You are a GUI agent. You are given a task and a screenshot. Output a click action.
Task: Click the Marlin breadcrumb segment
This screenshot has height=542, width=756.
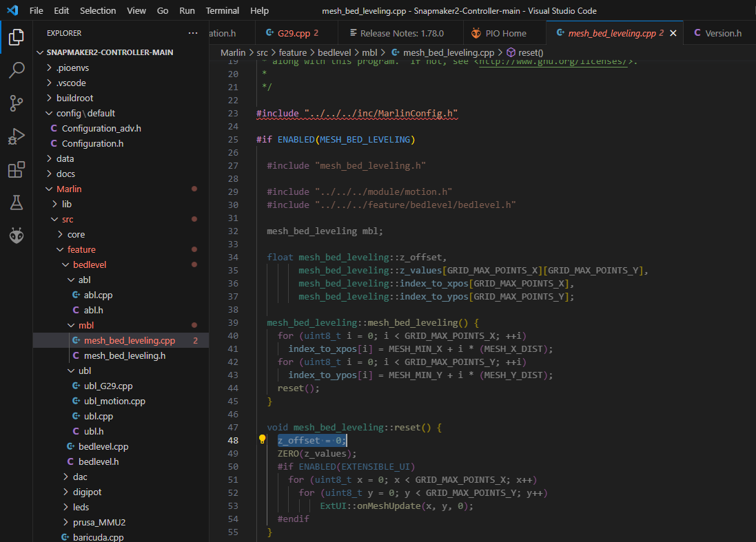tap(233, 52)
